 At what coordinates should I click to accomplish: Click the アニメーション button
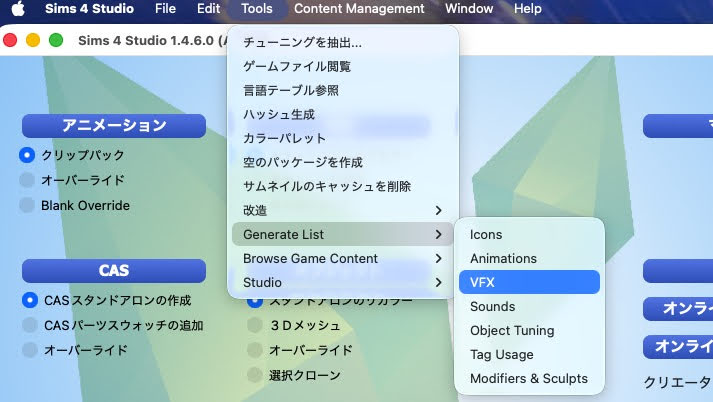coord(114,126)
